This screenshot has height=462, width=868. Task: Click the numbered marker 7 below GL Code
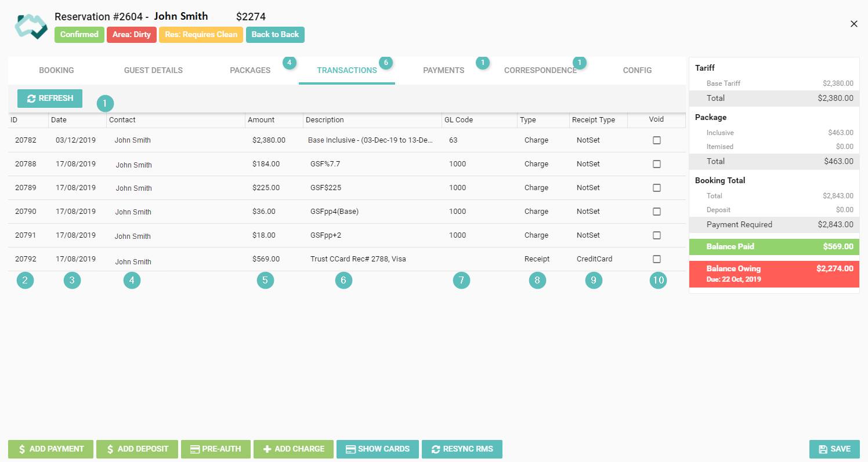tap(461, 281)
